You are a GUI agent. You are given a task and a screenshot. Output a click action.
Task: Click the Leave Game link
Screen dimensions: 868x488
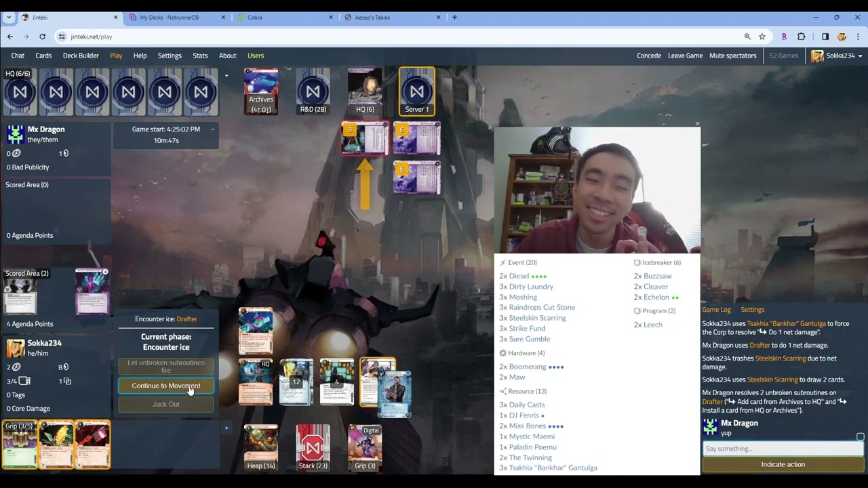685,56
